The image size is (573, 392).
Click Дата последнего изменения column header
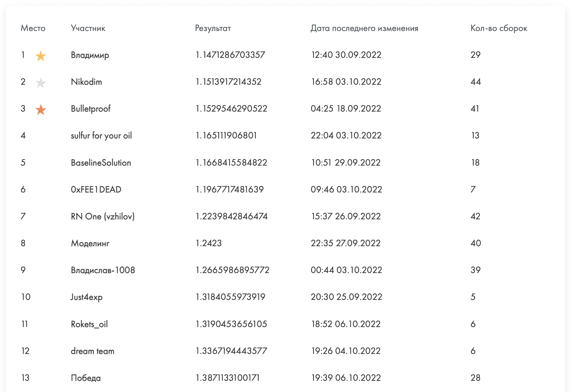[x=364, y=28]
